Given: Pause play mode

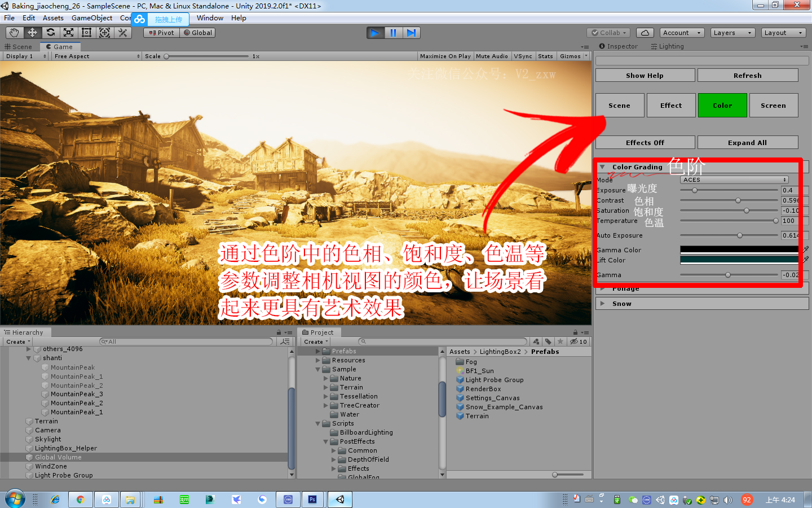Looking at the screenshot, I should (x=393, y=33).
